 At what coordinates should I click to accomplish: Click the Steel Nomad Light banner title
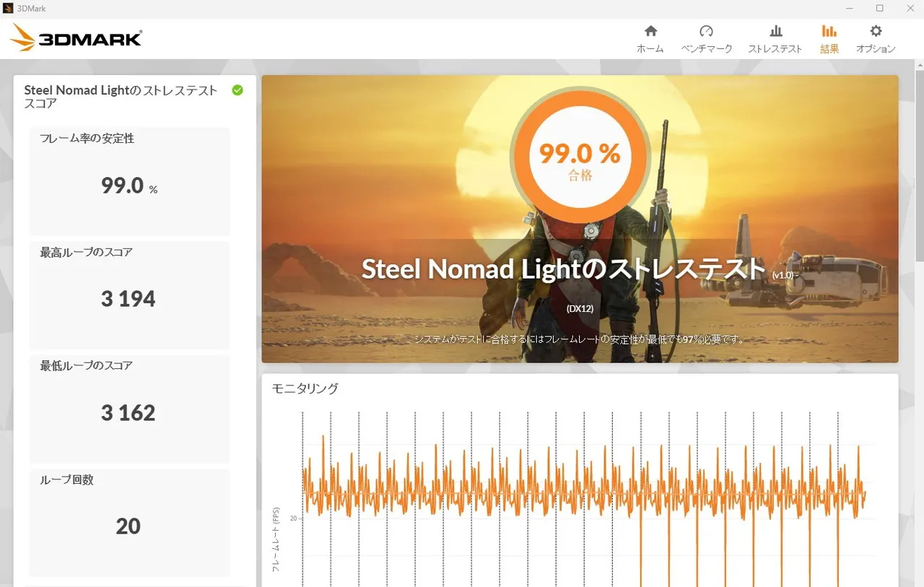[x=563, y=269]
